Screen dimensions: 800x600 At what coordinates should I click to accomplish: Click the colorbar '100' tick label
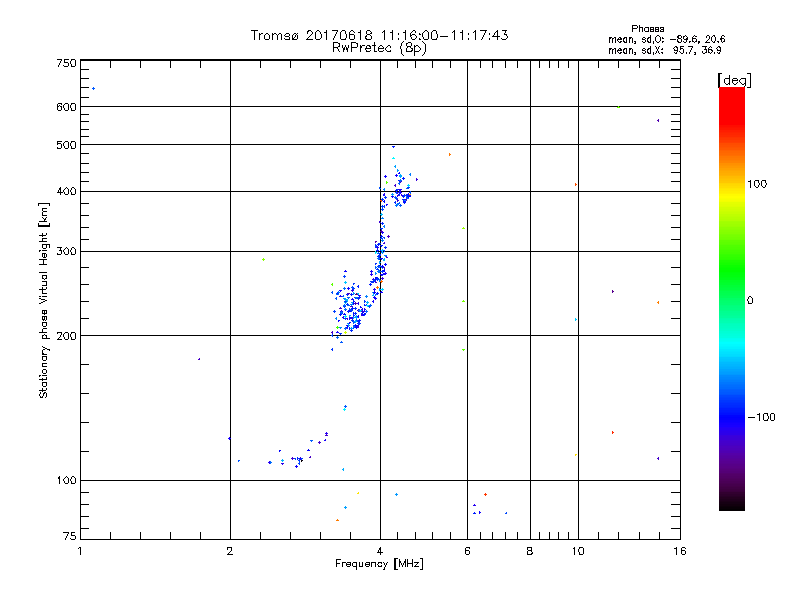(x=757, y=184)
